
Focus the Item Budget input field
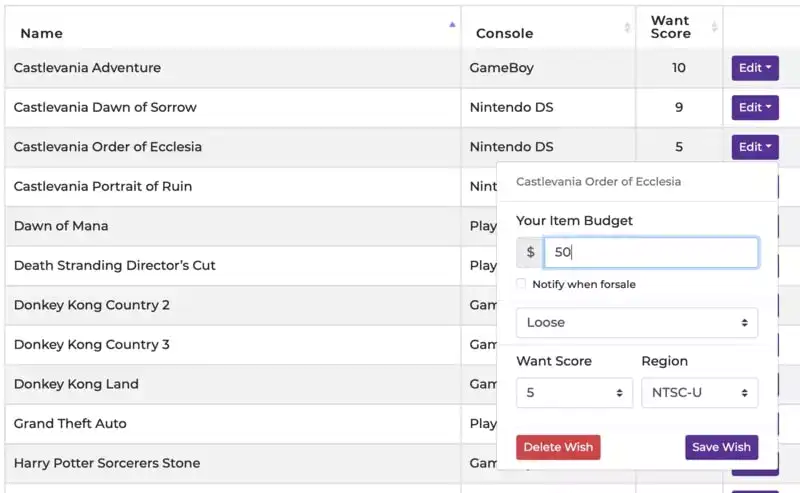coord(651,252)
